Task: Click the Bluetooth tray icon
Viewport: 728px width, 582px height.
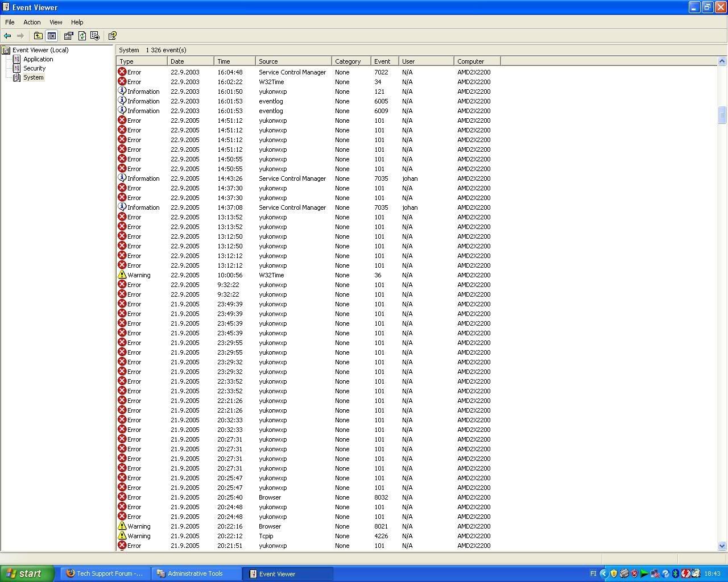Action: pos(676,573)
